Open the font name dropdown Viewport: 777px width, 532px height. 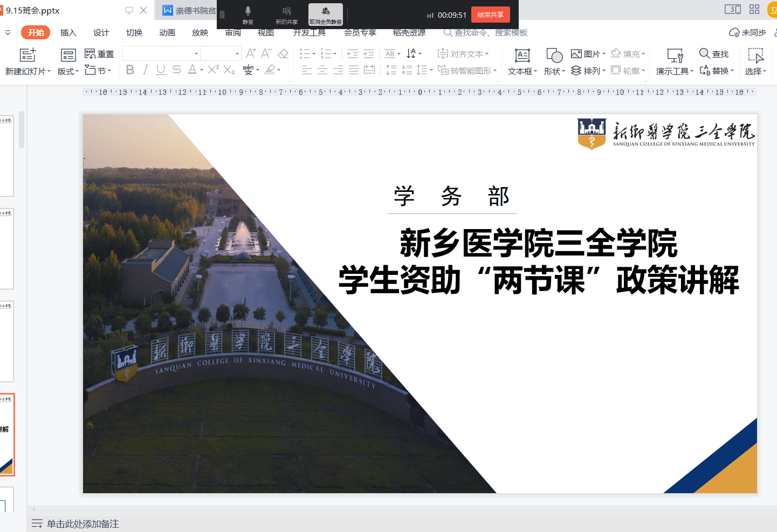click(196, 53)
